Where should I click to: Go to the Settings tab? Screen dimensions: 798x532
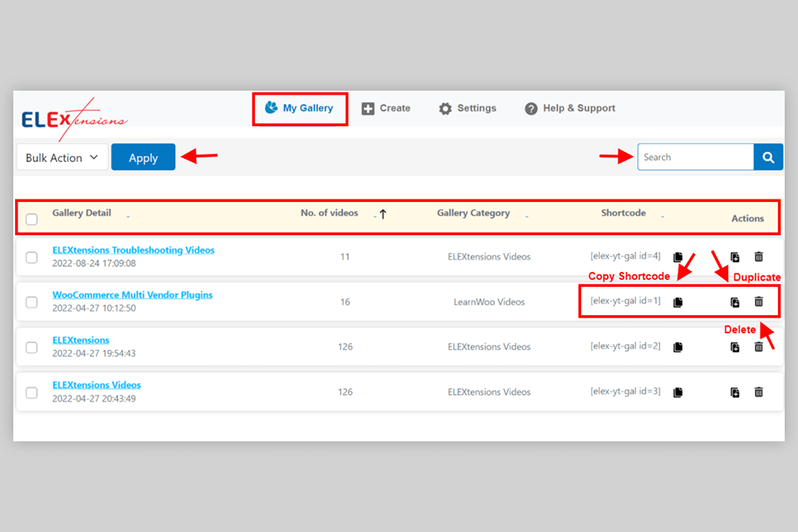point(468,108)
